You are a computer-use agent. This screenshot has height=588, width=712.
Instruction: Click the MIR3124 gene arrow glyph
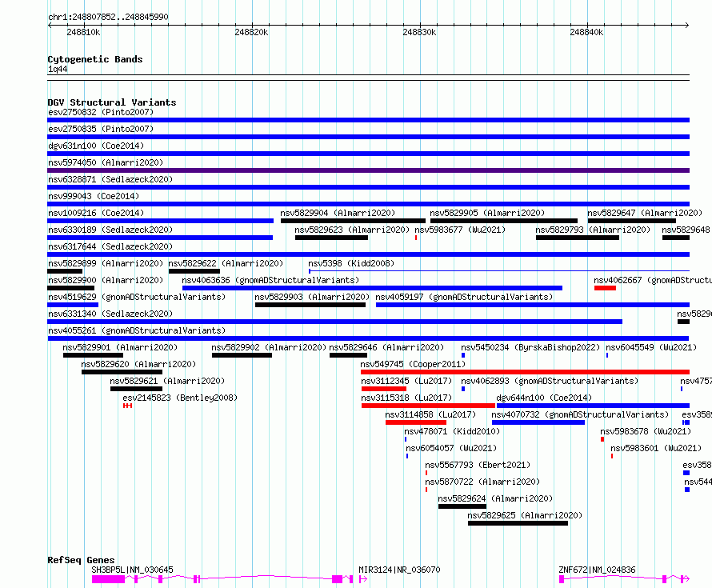pyautogui.click(x=363, y=579)
